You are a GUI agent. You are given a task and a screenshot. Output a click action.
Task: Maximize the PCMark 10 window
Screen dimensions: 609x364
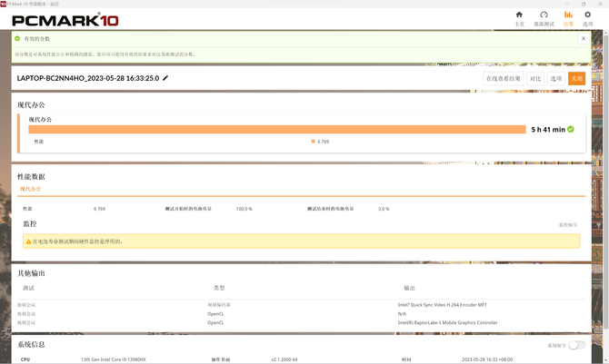(584, 4)
